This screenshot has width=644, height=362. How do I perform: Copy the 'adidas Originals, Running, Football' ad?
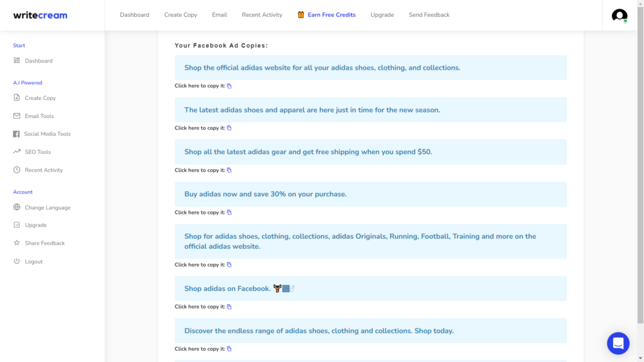pyautogui.click(x=229, y=265)
